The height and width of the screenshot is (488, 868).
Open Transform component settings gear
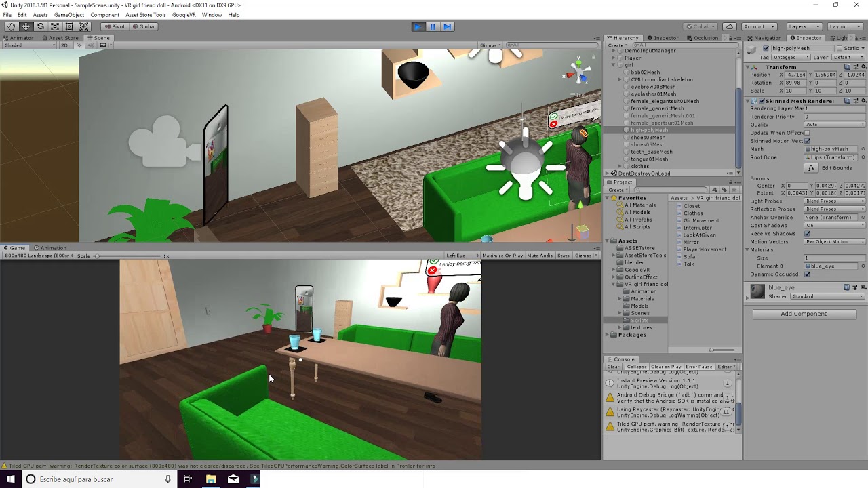[x=863, y=67]
